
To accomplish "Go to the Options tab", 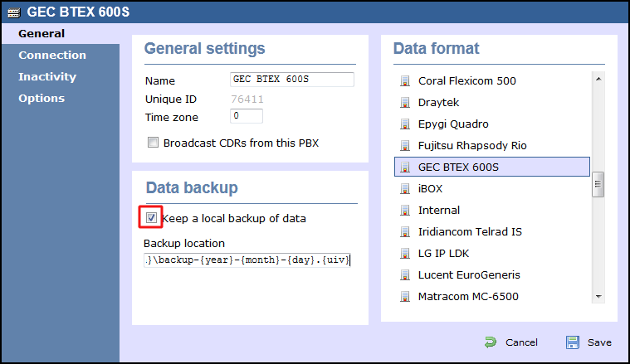I will [x=42, y=99].
